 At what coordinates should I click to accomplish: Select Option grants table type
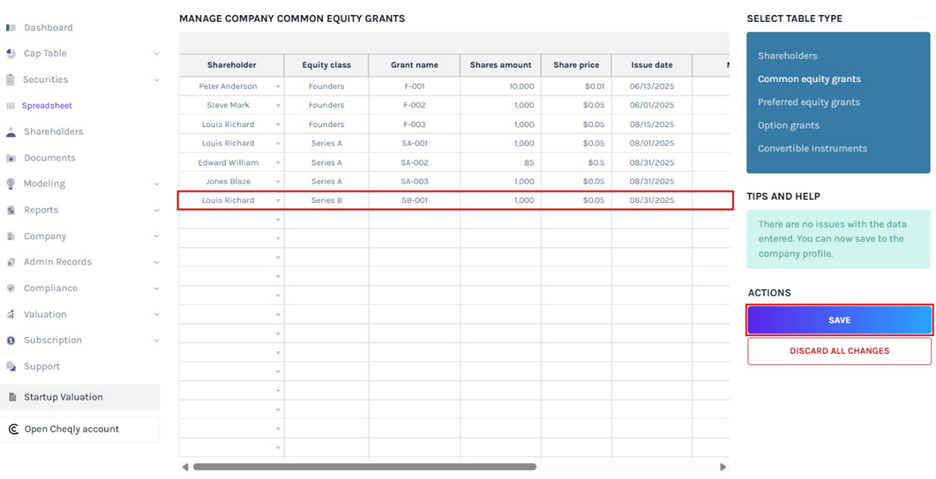click(x=789, y=125)
